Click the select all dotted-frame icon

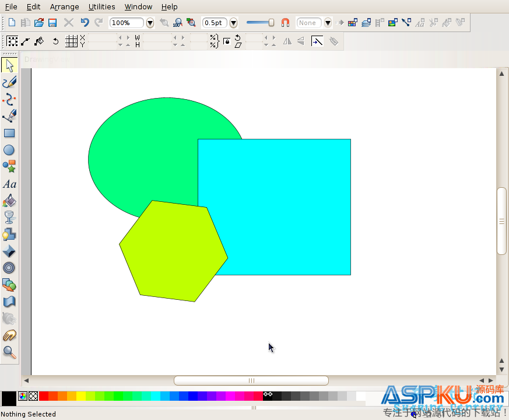point(12,41)
